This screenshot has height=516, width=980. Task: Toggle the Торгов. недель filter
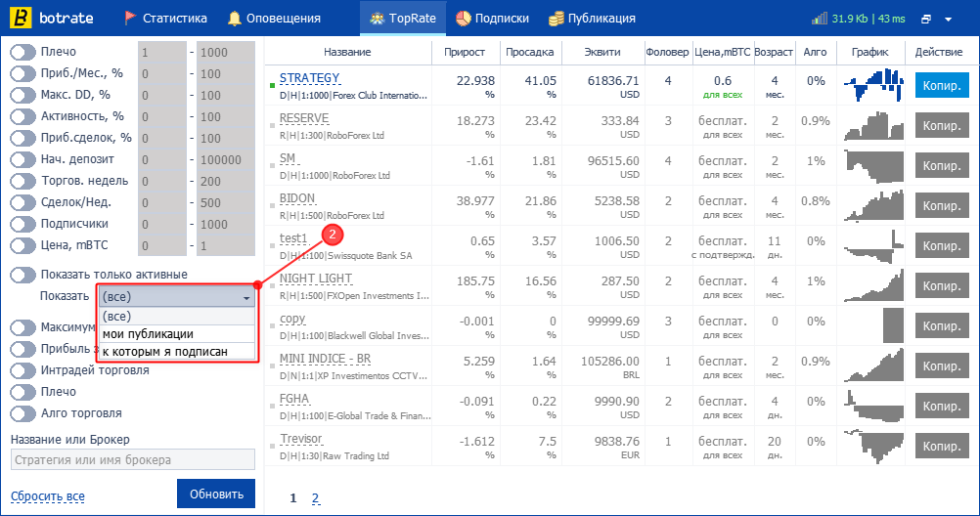(22, 181)
